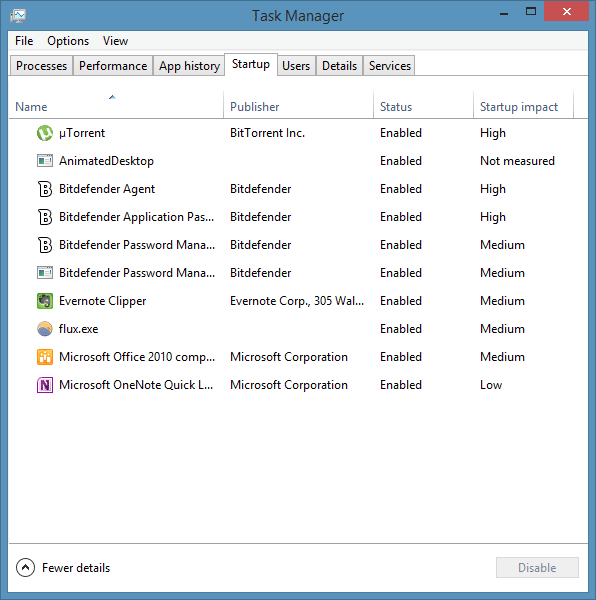Click Medium impact in Evernote Clipper row
Viewport: 596px width, 600px height.
pos(502,301)
